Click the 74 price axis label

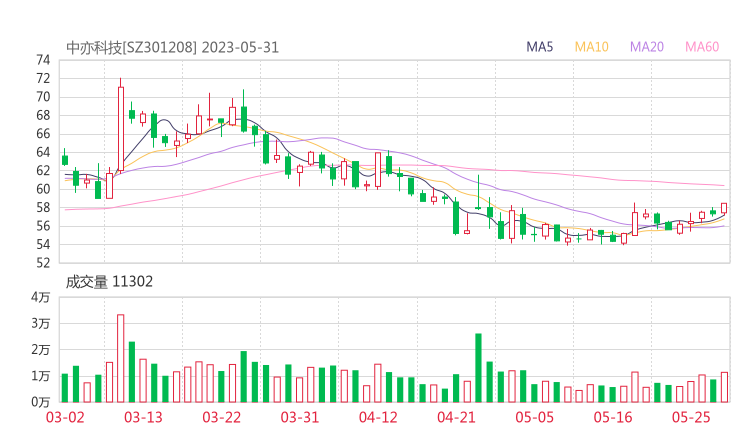pos(43,60)
